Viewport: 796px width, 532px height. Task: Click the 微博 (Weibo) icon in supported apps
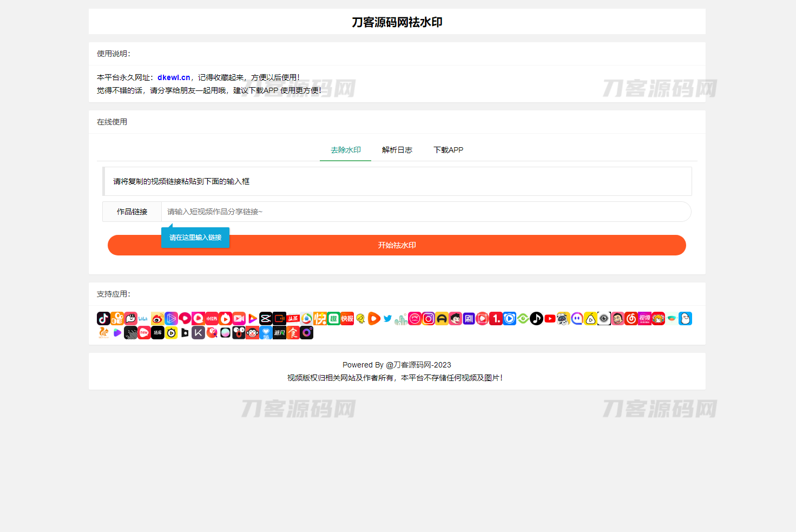(x=157, y=319)
